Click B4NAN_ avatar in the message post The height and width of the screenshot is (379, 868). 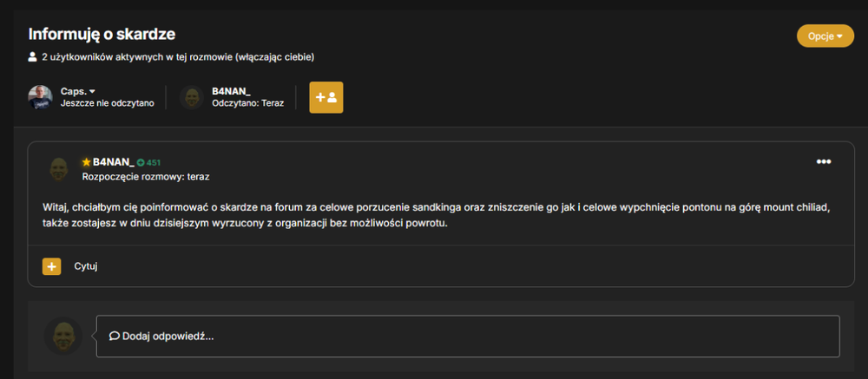pyautogui.click(x=59, y=169)
